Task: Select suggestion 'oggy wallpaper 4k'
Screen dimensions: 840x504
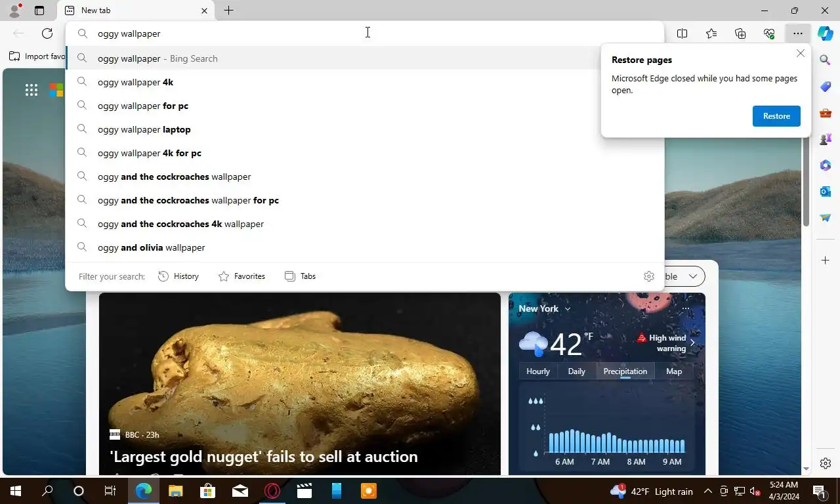Action: click(x=365, y=82)
